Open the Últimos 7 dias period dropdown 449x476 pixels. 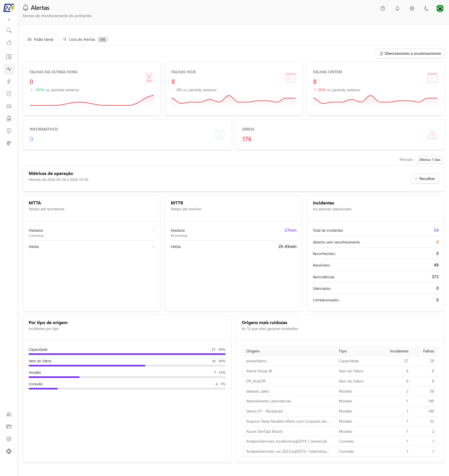(x=430, y=160)
